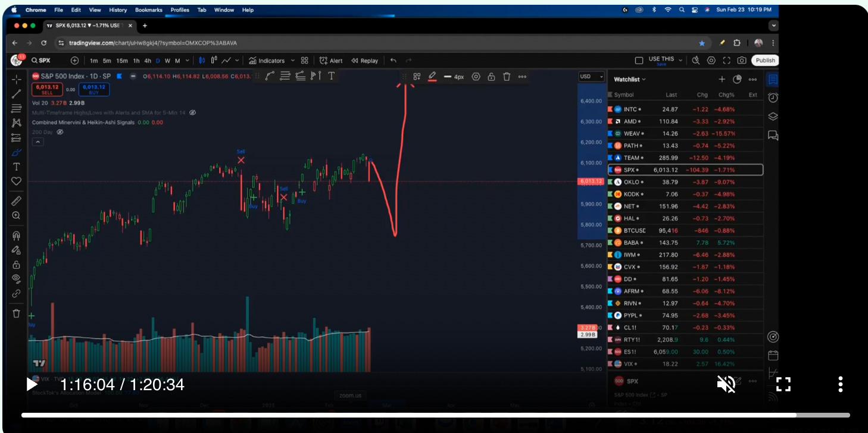
Task: Enter fullscreen chart mode
Action: [726, 61]
